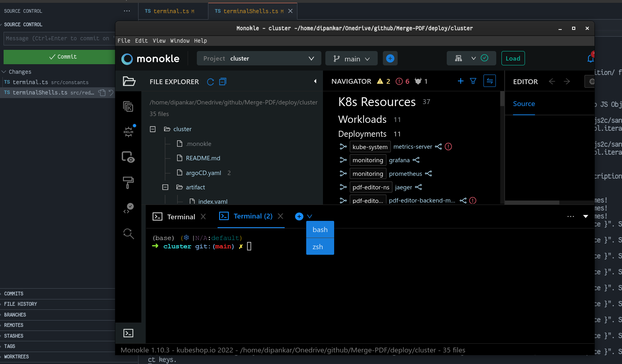Collapse the File Explorer pane arrow

pos(315,81)
